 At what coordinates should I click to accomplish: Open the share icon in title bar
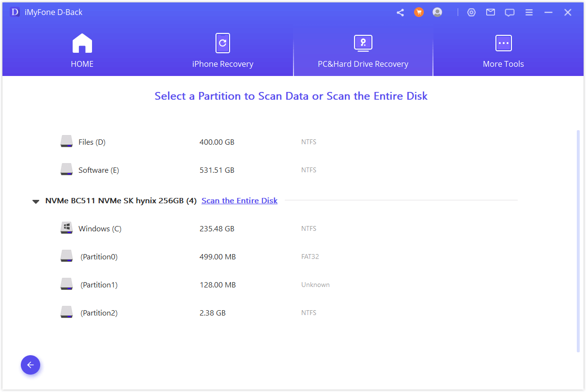pos(400,13)
